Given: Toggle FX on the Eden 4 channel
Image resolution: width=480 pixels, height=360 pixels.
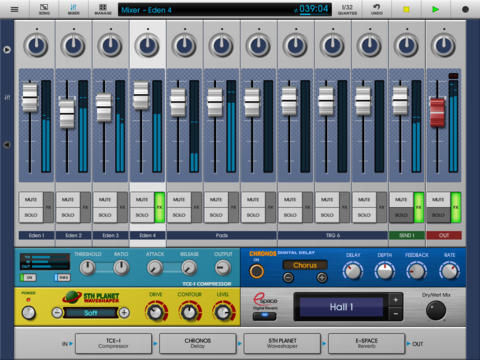Looking at the screenshot, I should click(x=159, y=207).
